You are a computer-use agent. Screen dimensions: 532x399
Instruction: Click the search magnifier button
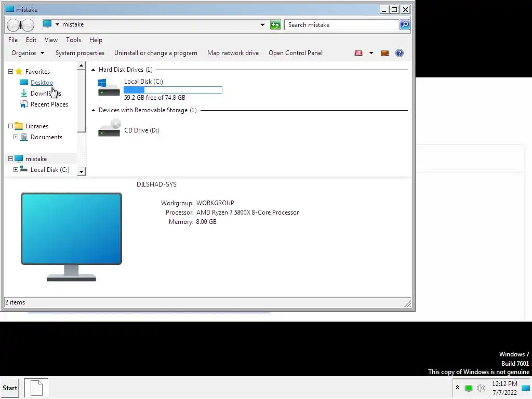405,25
